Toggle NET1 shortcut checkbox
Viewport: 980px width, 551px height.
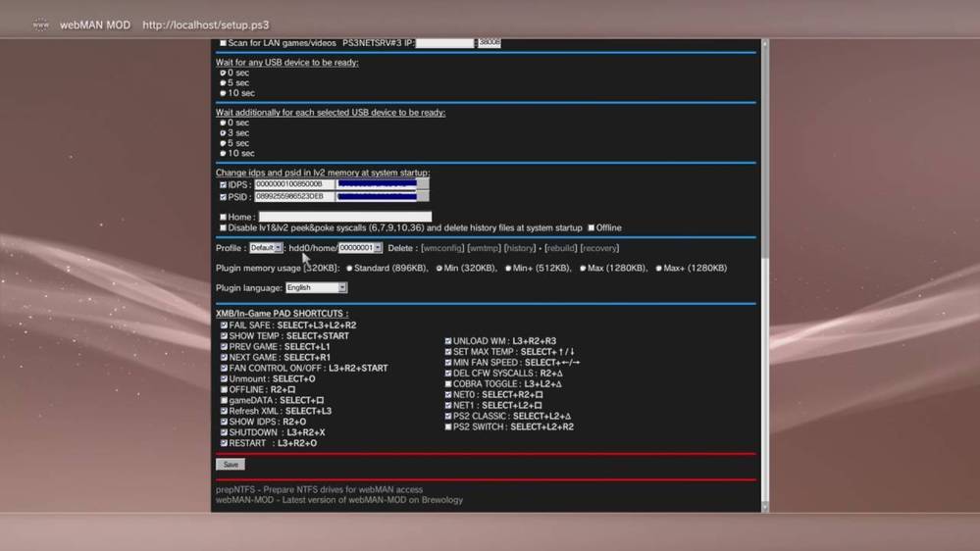pyautogui.click(x=448, y=406)
